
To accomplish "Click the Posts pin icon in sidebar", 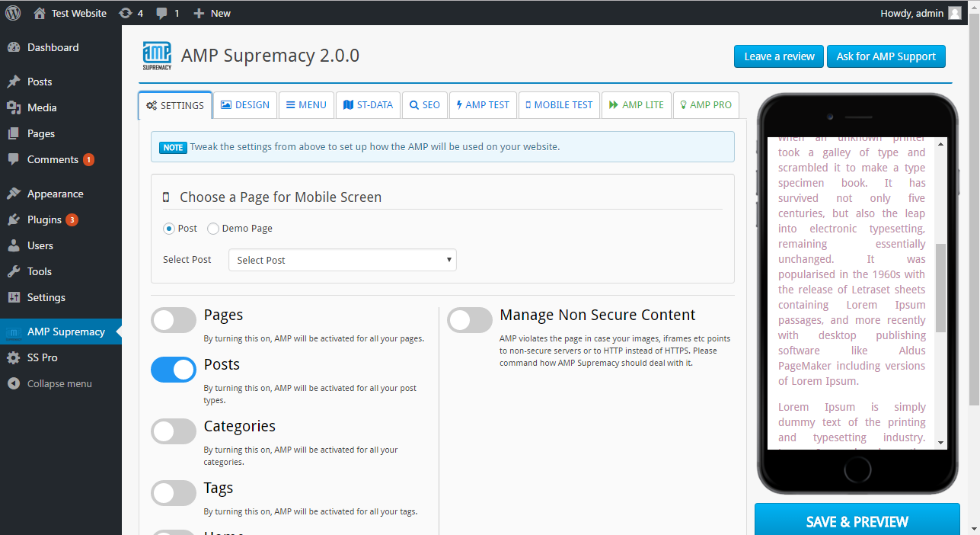I will [x=14, y=82].
